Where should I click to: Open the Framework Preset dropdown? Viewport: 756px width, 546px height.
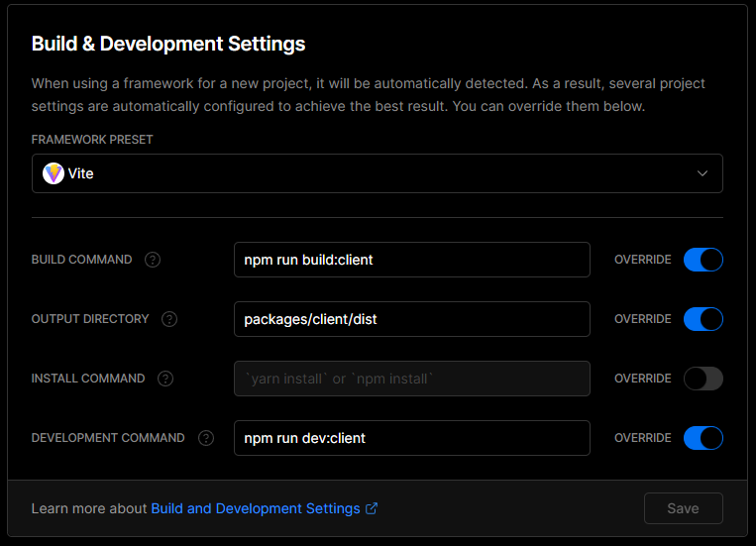pos(378,173)
